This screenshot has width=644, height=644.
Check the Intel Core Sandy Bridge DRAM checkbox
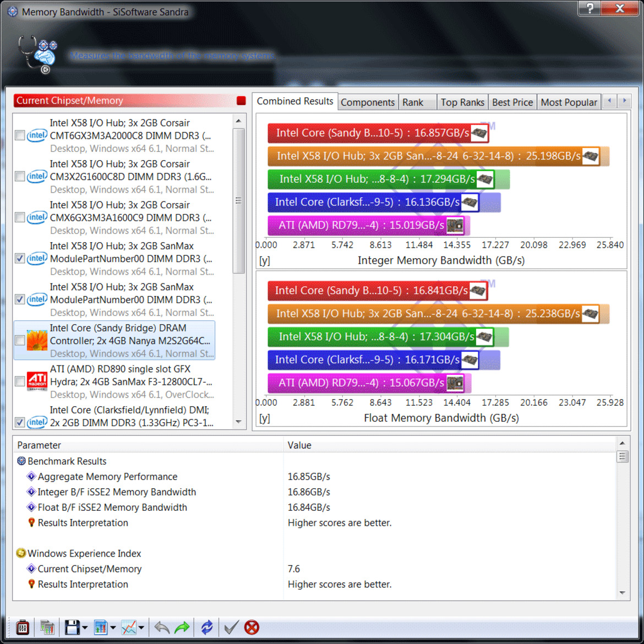[x=19, y=341]
